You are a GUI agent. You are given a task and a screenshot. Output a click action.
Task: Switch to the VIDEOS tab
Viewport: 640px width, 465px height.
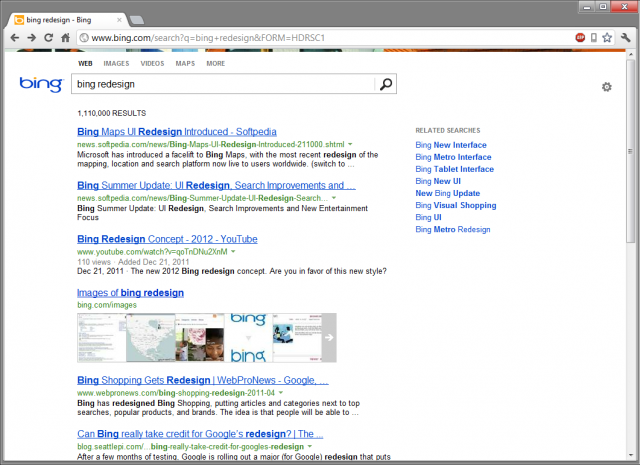[152, 64]
